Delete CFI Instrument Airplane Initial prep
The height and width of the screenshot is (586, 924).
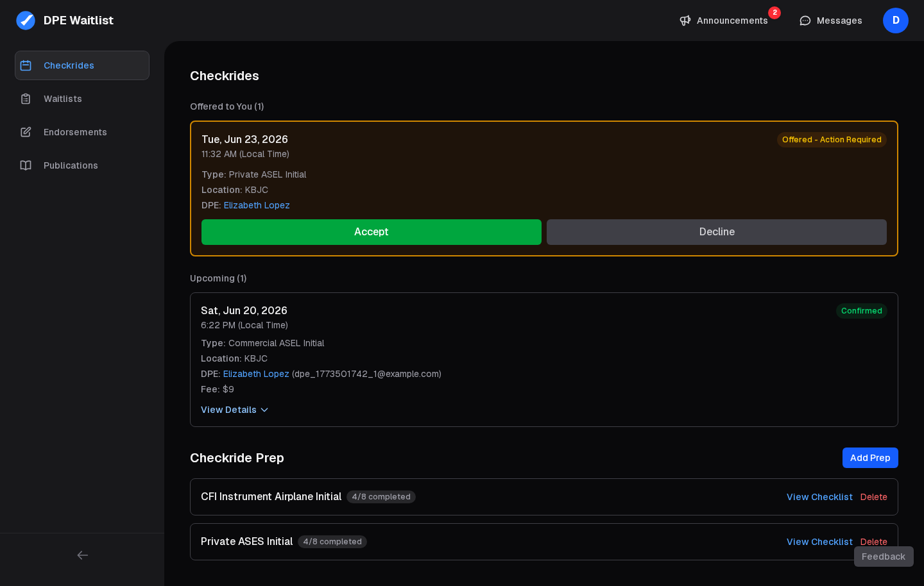(x=874, y=497)
